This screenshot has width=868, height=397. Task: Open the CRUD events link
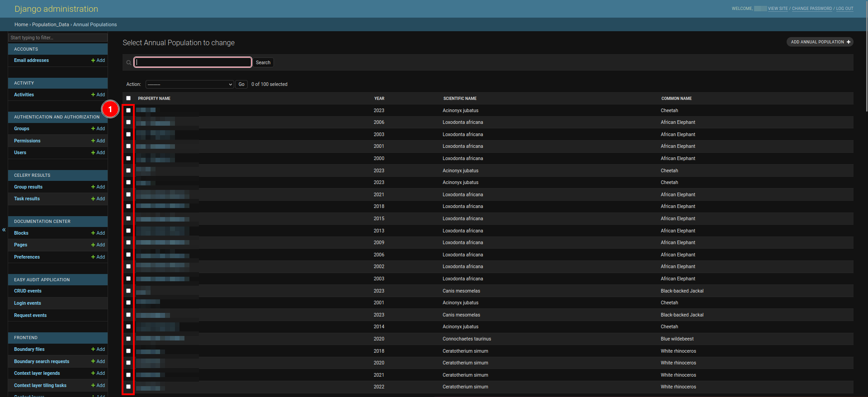[28, 291]
